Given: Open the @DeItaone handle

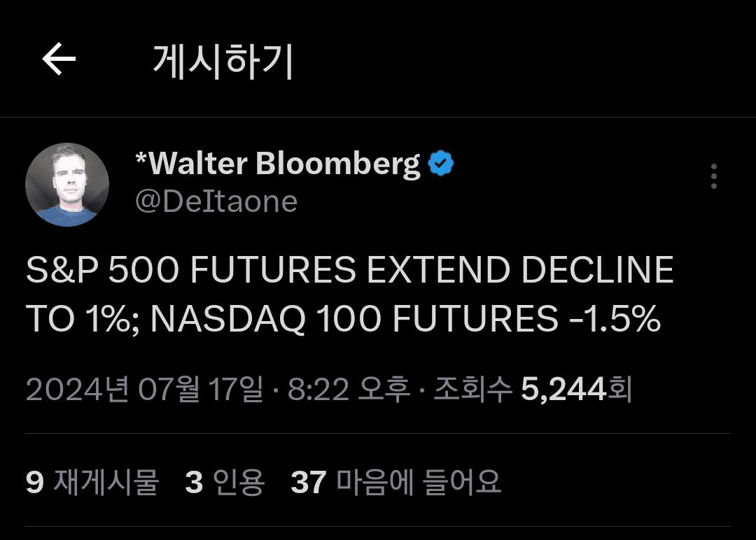Looking at the screenshot, I should pyautogui.click(x=216, y=201).
